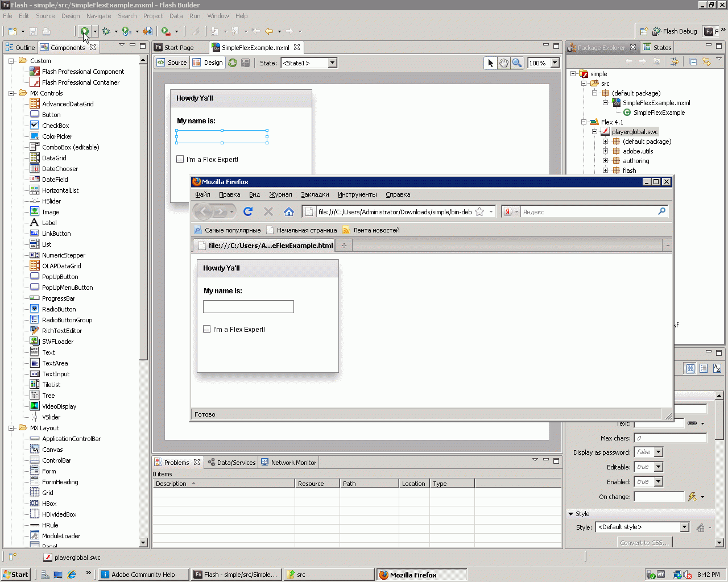Image resolution: width=728 pixels, height=582 pixels.
Task: Click the New file wizard toolbar icon
Action: [x=13, y=31]
